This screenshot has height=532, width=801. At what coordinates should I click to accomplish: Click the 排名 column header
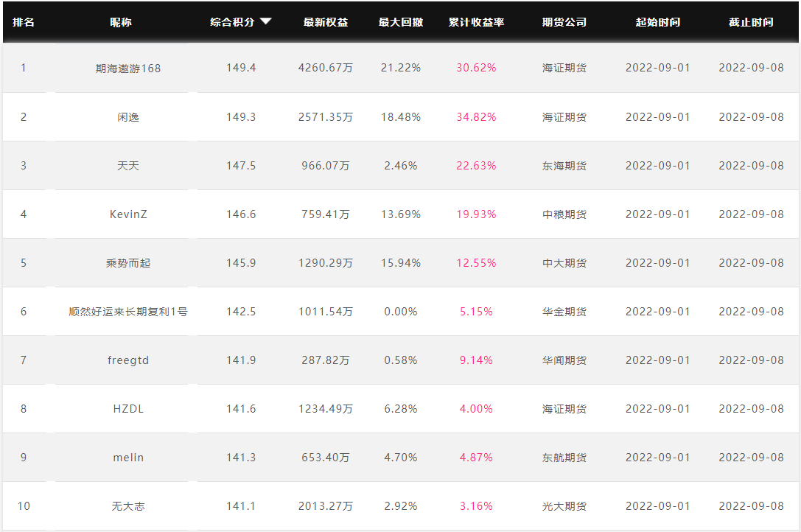(24, 22)
